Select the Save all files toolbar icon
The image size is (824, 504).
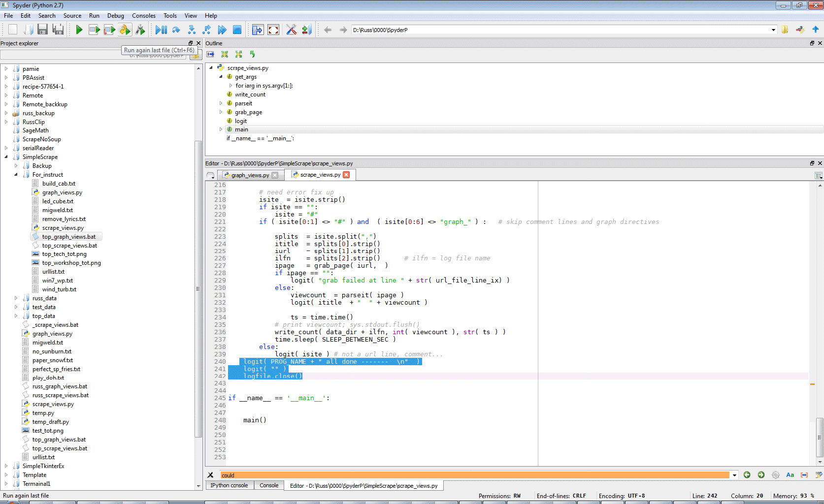(58, 30)
